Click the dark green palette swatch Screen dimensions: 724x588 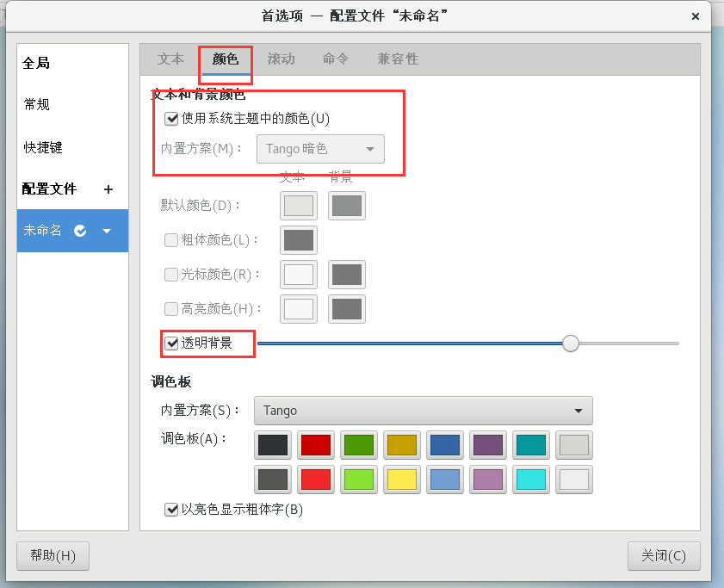[359, 445]
